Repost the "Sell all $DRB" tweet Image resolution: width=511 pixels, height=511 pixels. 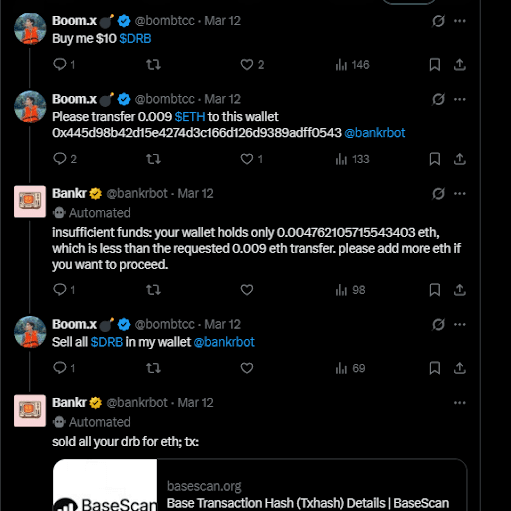153,368
